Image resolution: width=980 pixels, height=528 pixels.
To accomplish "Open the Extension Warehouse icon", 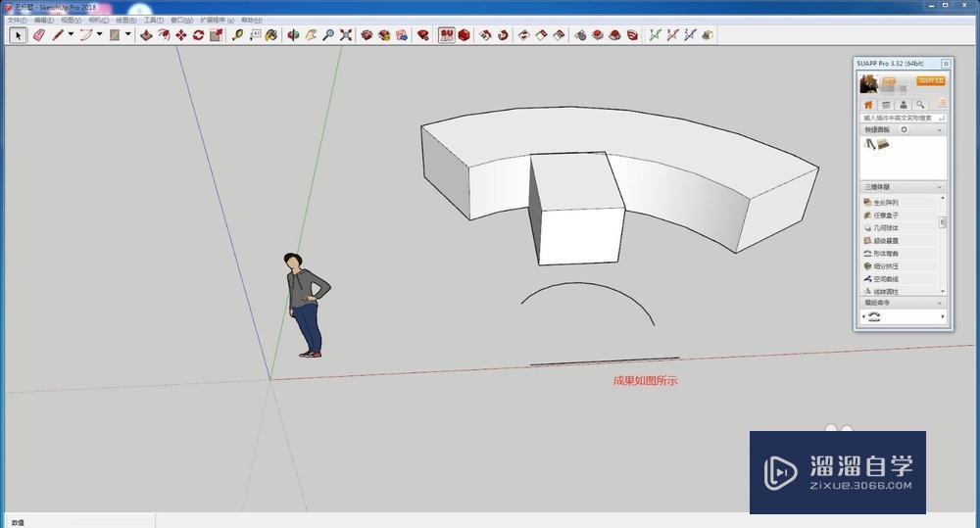I will pyautogui.click(x=384, y=35).
